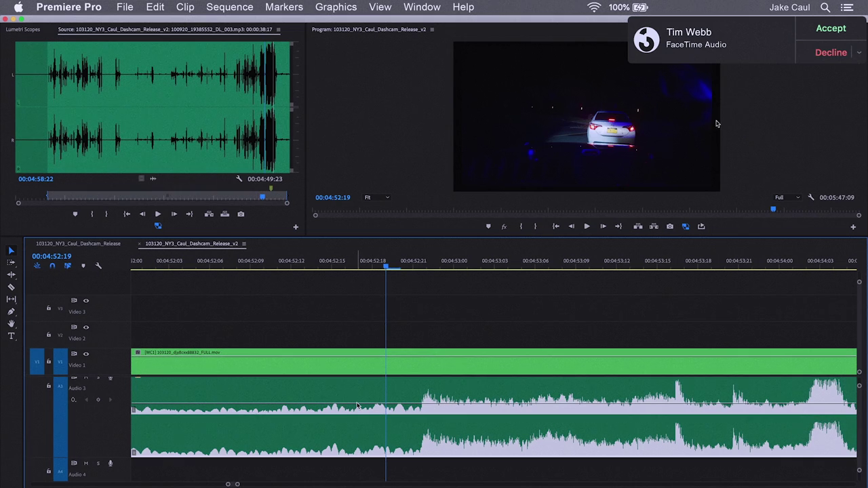Open the Markers menu
Viewport: 868px width, 488px height.
(284, 7)
